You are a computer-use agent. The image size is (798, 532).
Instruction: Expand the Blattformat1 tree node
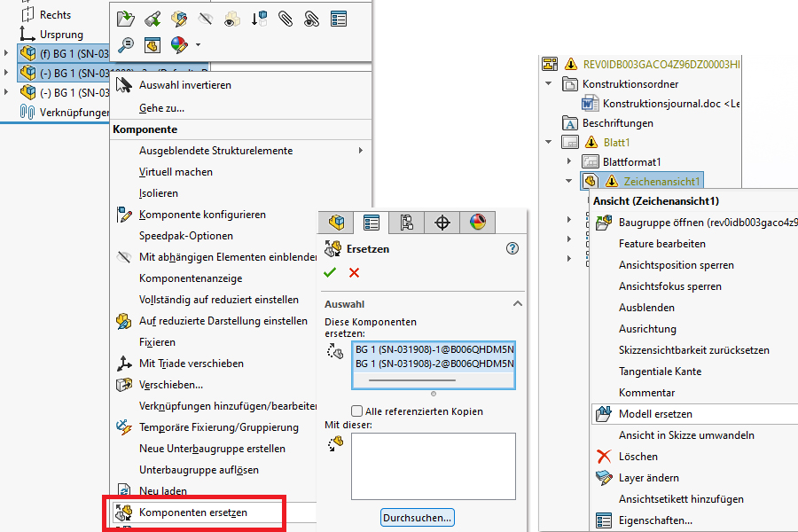568,162
